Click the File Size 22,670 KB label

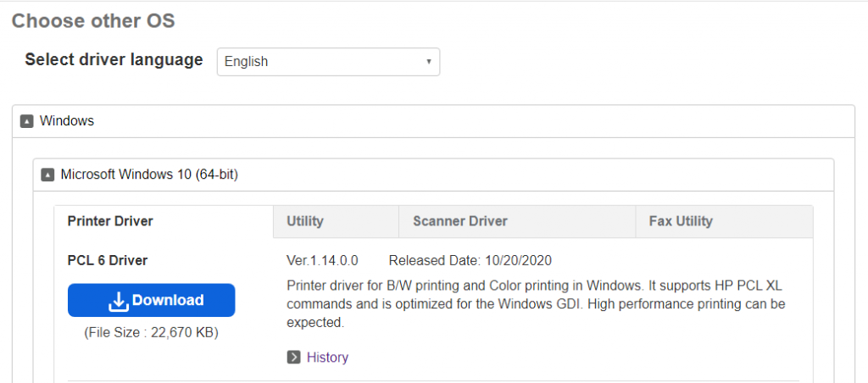tap(151, 333)
